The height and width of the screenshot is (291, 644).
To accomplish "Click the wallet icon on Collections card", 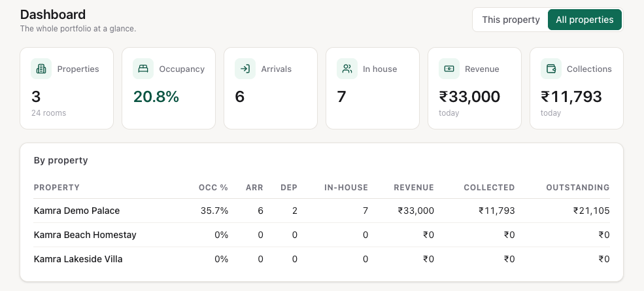I will pos(551,69).
